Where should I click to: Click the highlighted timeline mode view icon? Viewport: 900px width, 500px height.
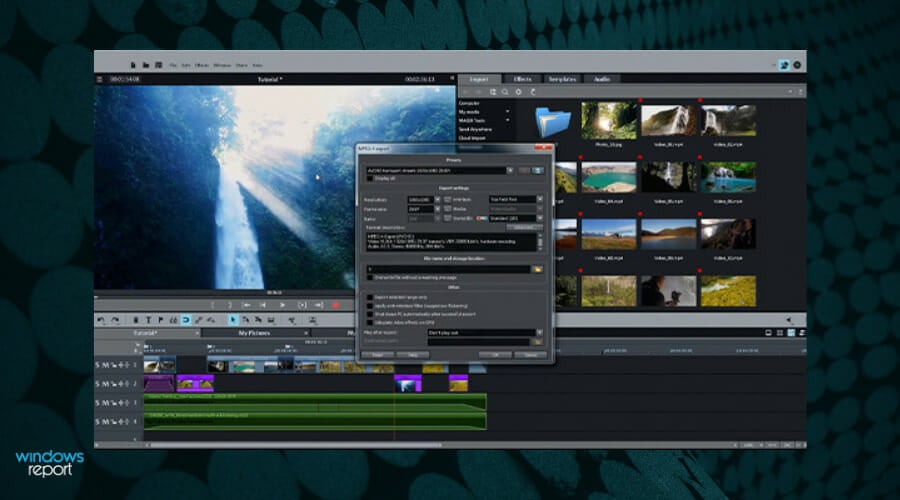(791, 333)
